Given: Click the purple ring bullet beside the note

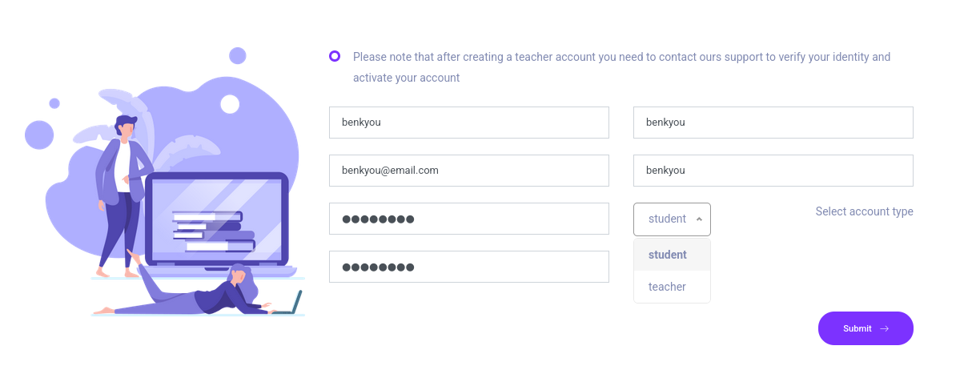Looking at the screenshot, I should (335, 56).
